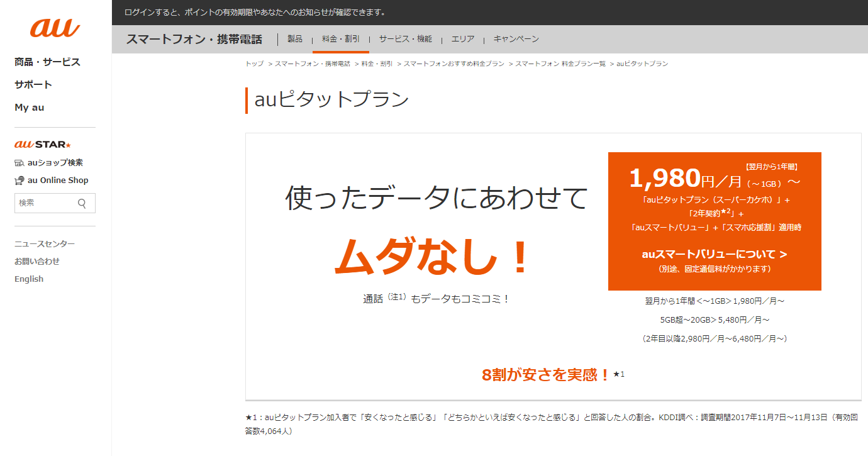Click 翌月から1年間＜～1GB＞1,980円／月～ text
This screenshot has width=868, height=456.
point(715,301)
